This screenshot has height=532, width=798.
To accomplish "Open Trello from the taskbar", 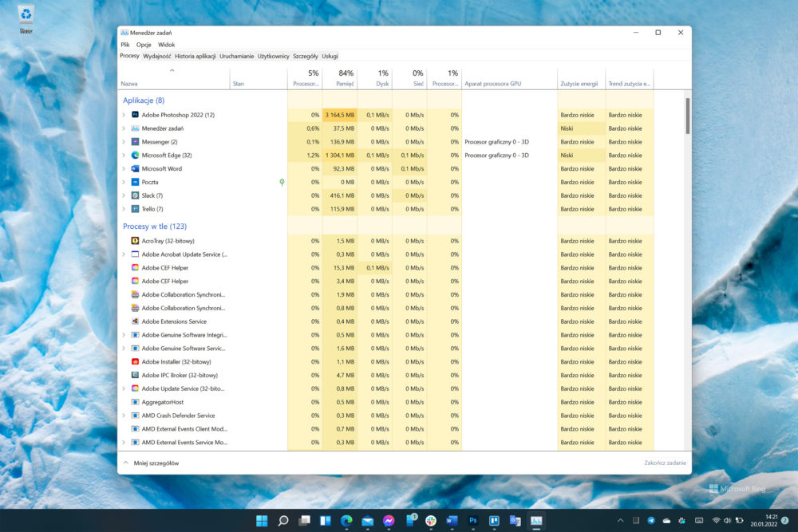I will click(494, 520).
